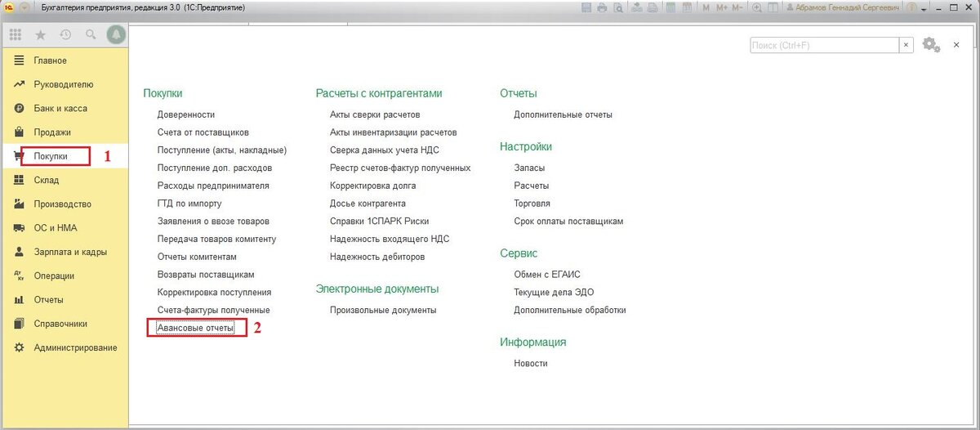Open the calendar icon in title bar
This screenshot has width=980, height=430.
point(687,7)
